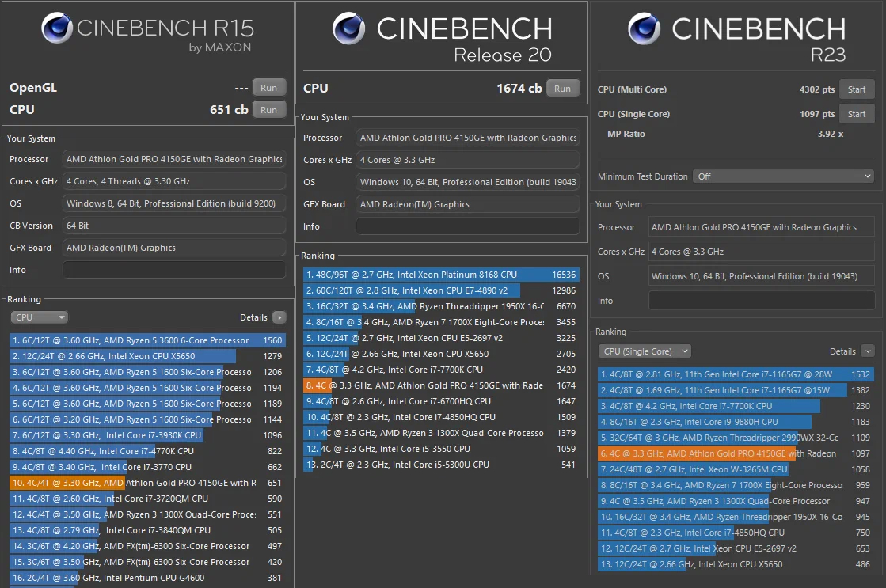Run the OpenGL test in R15

268,88
